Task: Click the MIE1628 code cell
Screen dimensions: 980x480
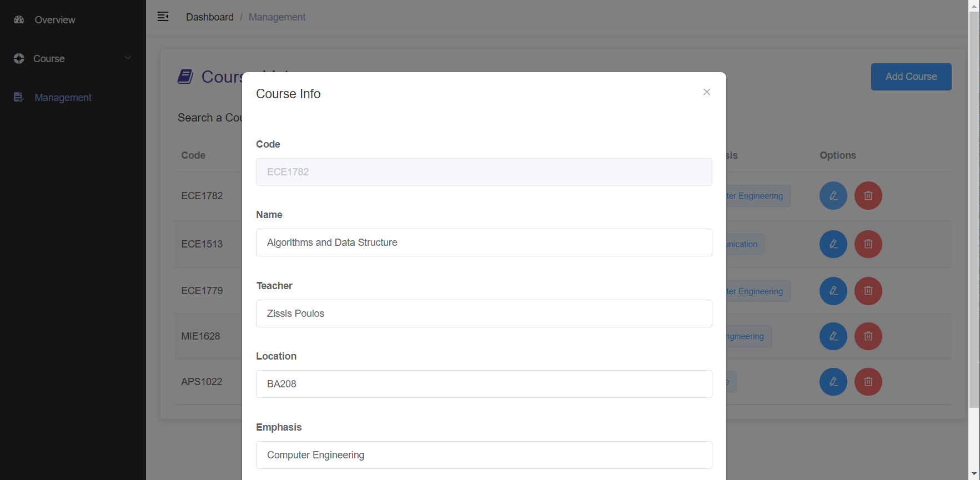Action: [x=200, y=336]
